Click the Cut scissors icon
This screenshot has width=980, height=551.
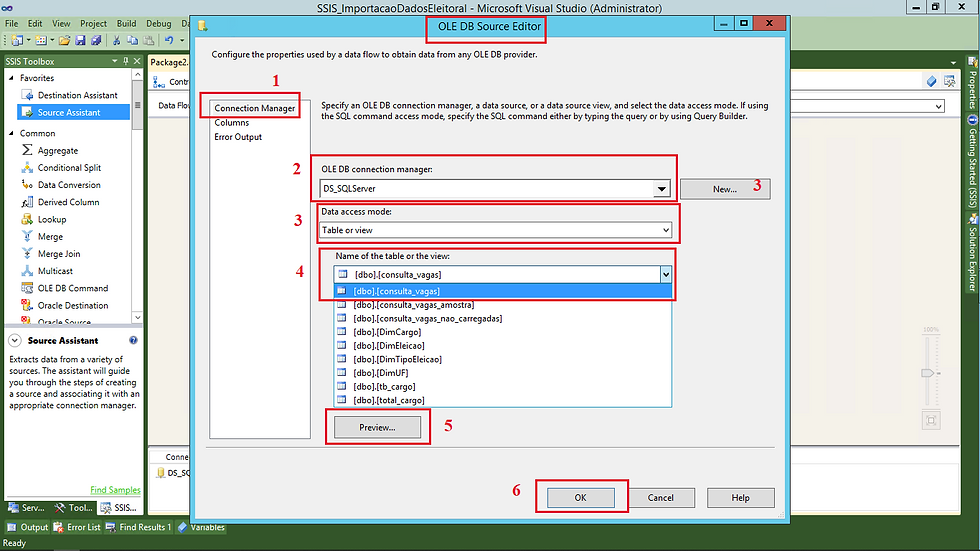[116, 41]
